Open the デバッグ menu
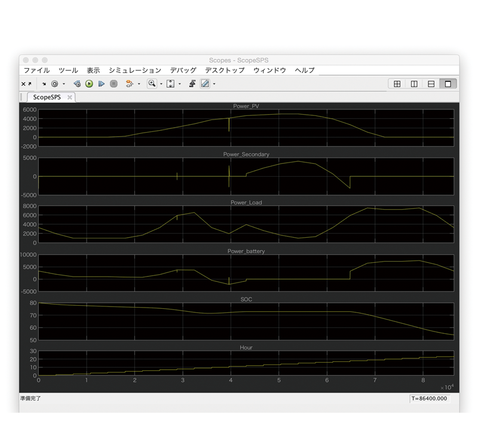 (x=183, y=70)
